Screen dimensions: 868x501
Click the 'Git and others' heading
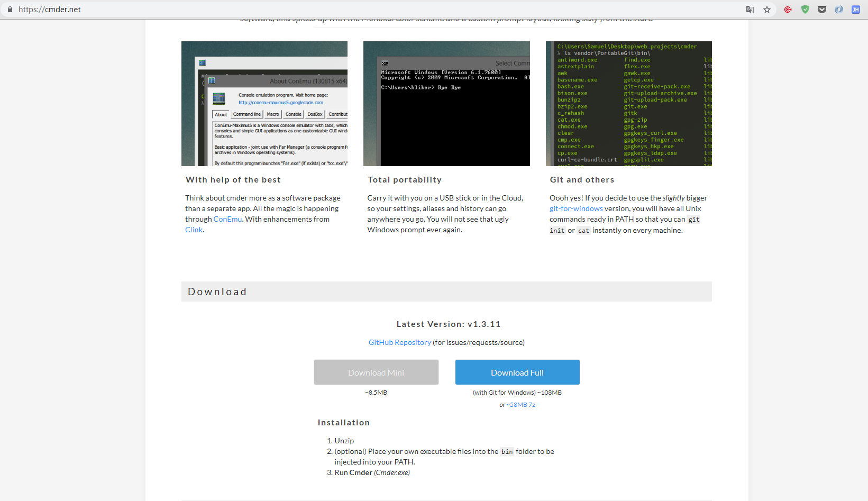[582, 180]
